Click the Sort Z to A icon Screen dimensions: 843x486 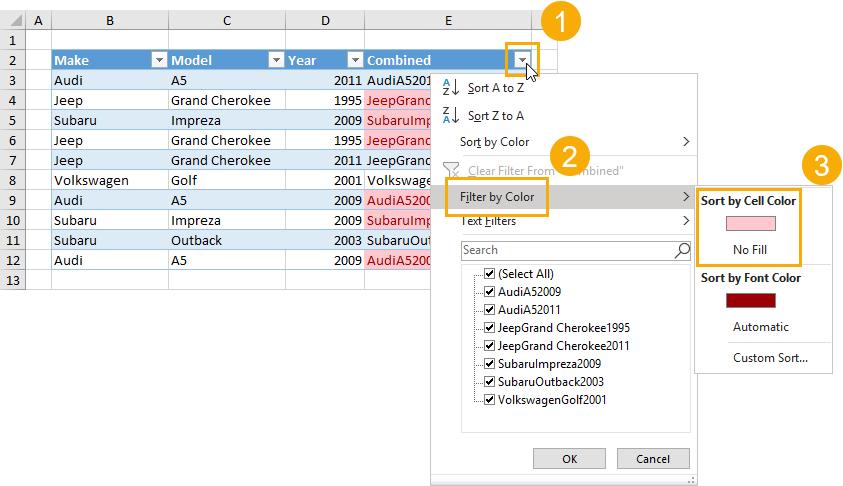pos(451,115)
